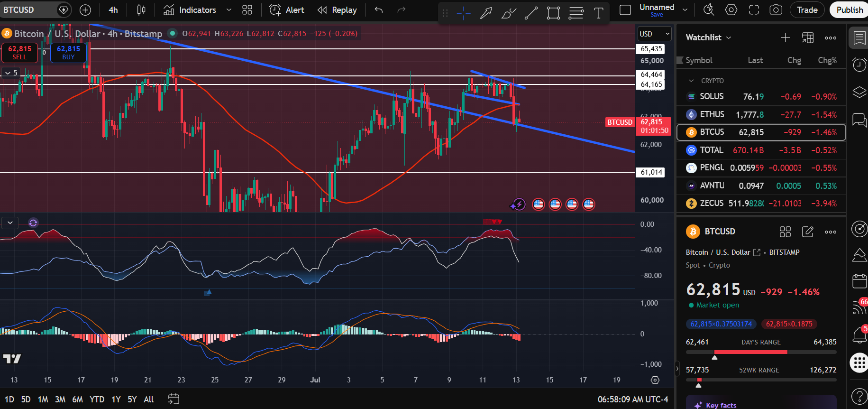
Task: Click the 52WK RANGE bar
Action: [x=761, y=380]
